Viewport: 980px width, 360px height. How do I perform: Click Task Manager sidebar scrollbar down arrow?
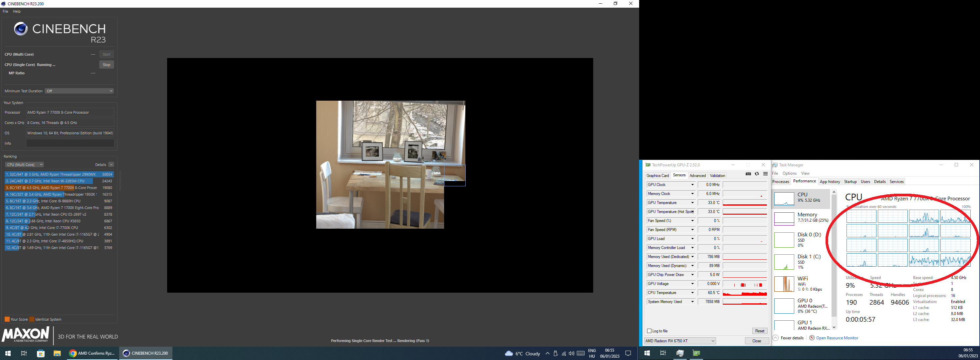[834, 327]
